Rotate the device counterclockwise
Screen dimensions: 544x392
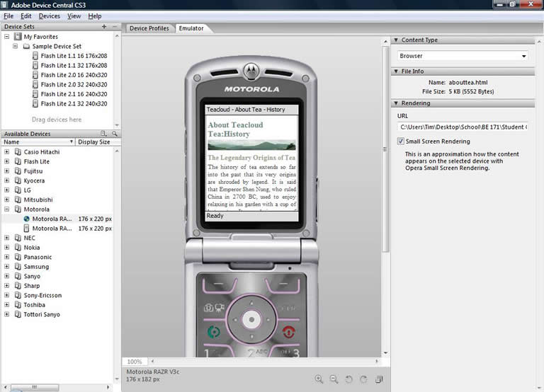[348, 379]
